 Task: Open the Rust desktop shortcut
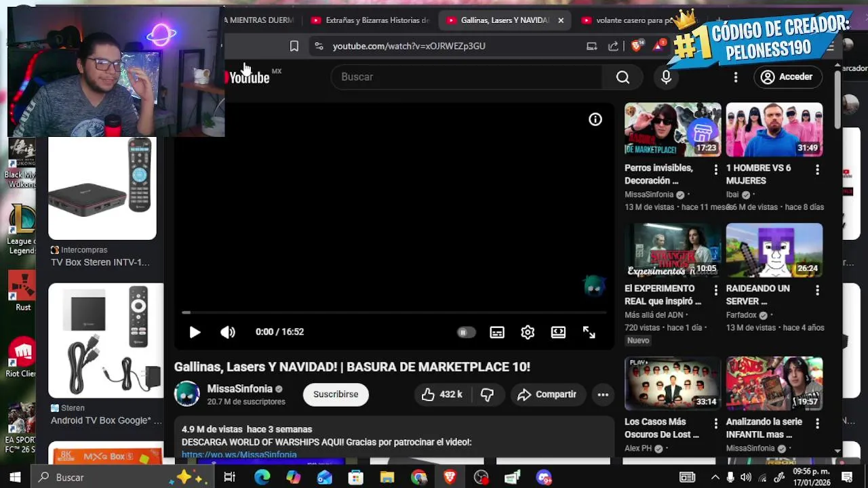[22, 291]
